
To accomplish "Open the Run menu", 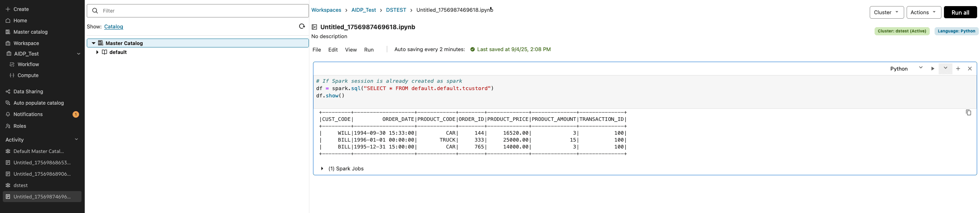I will coord(369,49).
